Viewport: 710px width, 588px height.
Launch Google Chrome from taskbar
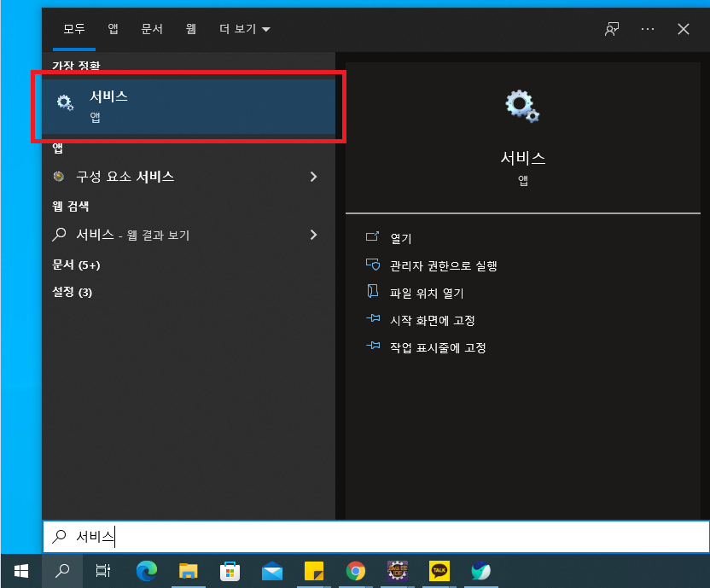coord(356,571)
